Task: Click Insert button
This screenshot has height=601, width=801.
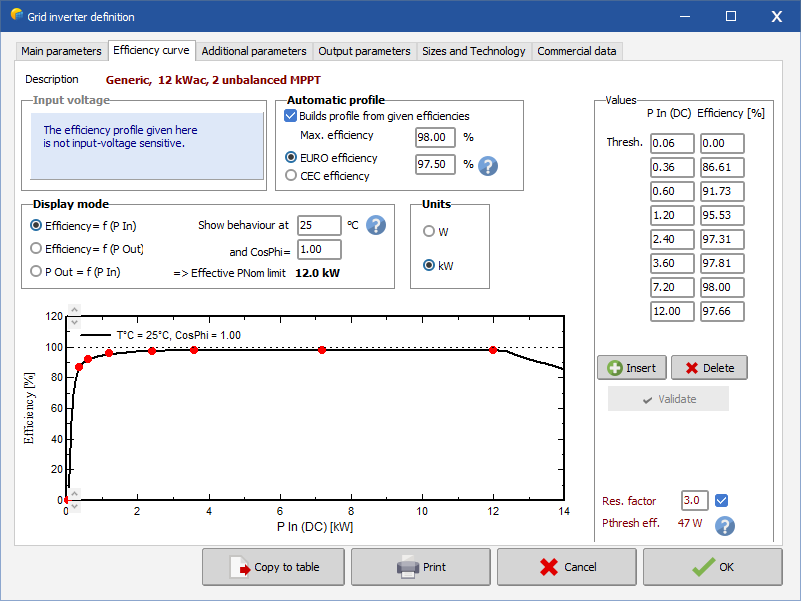Action: pyautogui.click(x=632, y=368)
